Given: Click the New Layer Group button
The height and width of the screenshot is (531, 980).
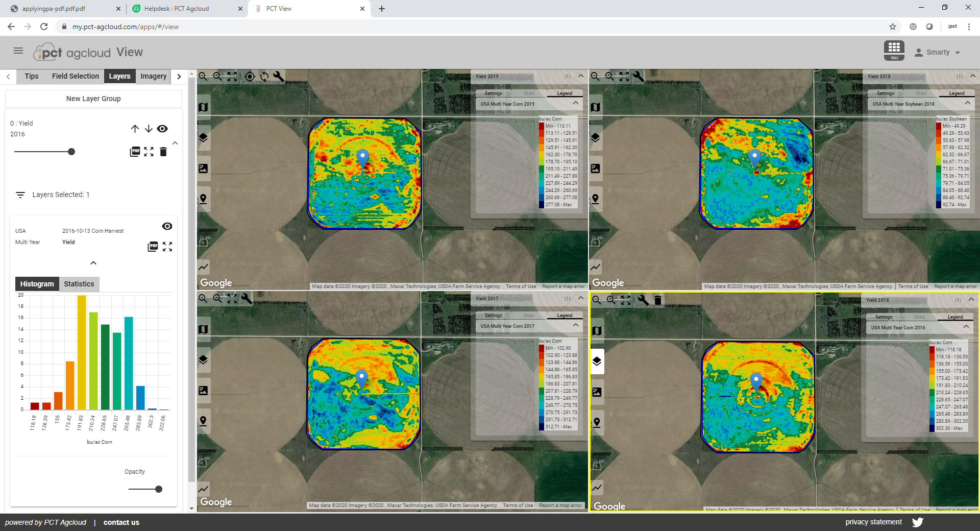Looking at the screenshot, I should coord(93,99).
